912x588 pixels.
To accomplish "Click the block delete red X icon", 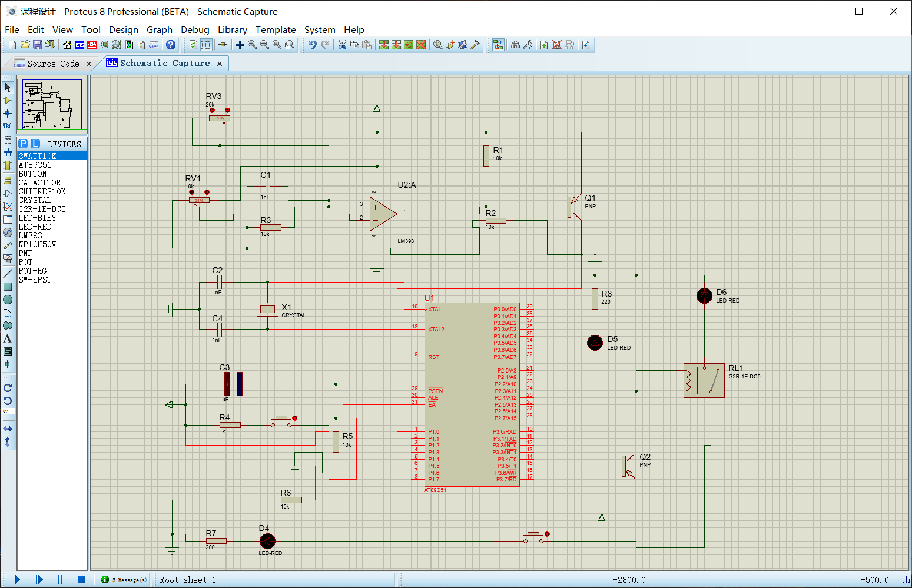I will [x=421, y=45].
